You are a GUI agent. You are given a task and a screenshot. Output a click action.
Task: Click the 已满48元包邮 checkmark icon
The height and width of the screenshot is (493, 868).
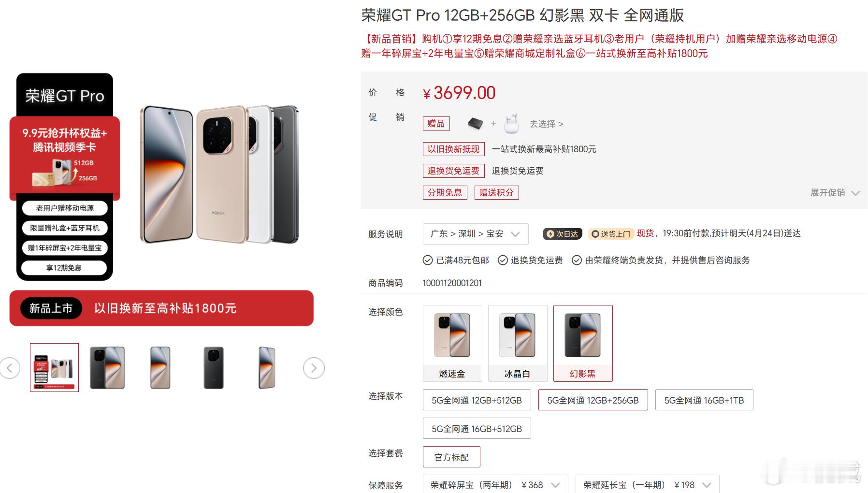click(x=428, y=261)
